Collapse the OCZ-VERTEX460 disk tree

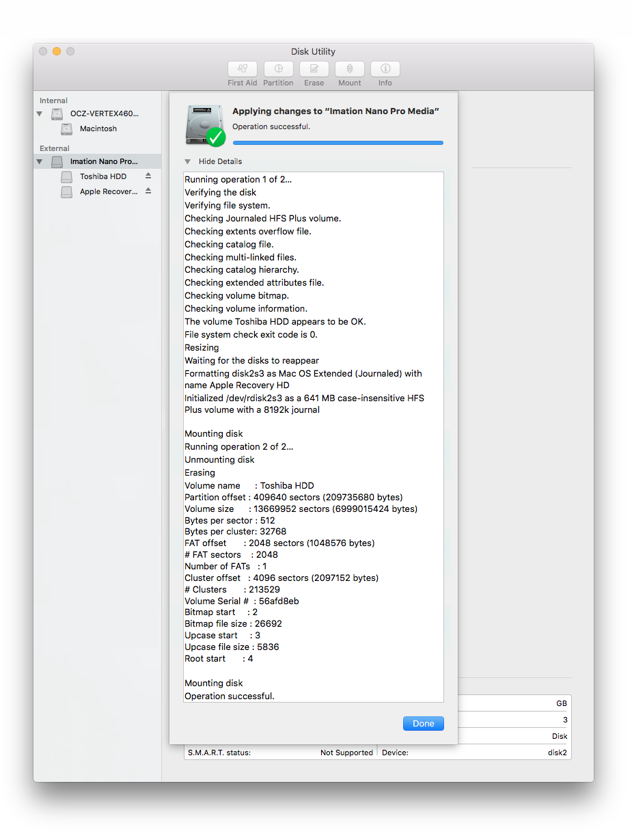[x=40, y=114]
